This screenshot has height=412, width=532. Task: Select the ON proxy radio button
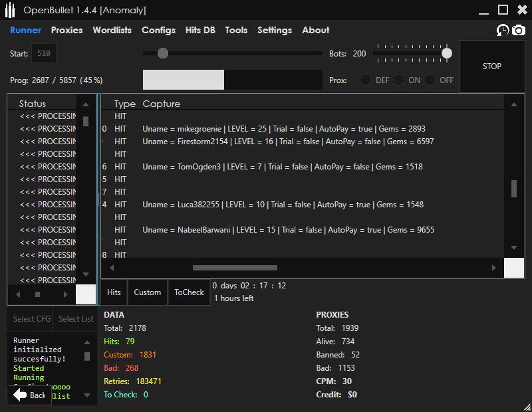[398, 80]
